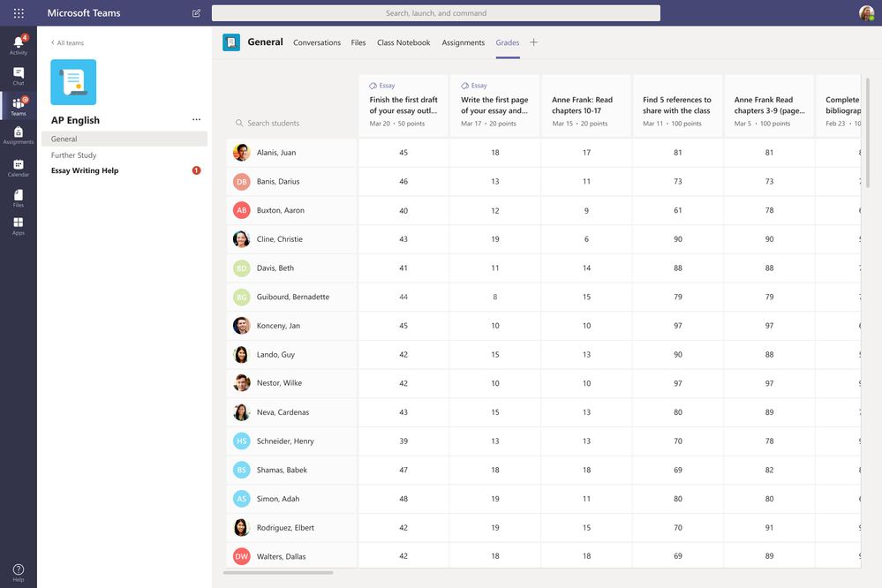Click Guibourd, Bernadette grade 8 cell
The height and width of the screenshot is (588, 882).
point(495,297)
